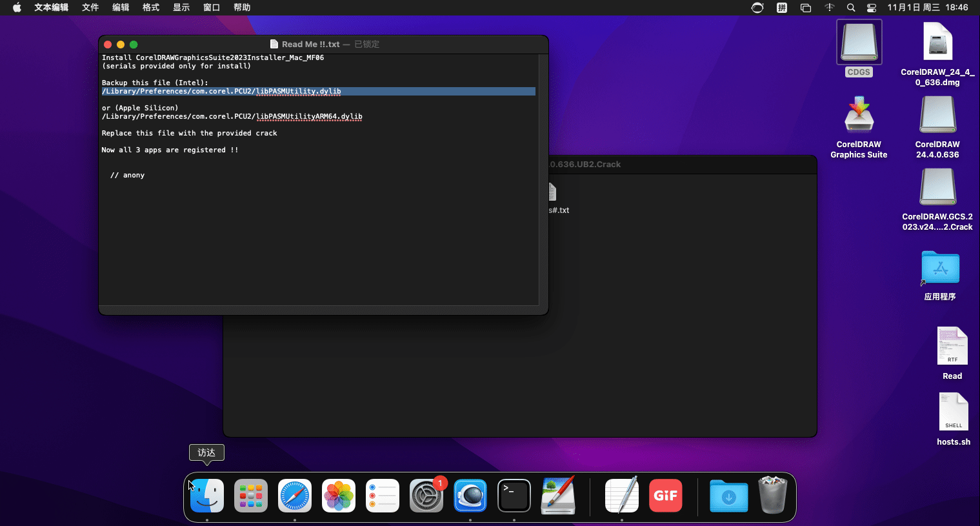Open the 编辑 menu
980x526 pixels.
coord(121,8)
